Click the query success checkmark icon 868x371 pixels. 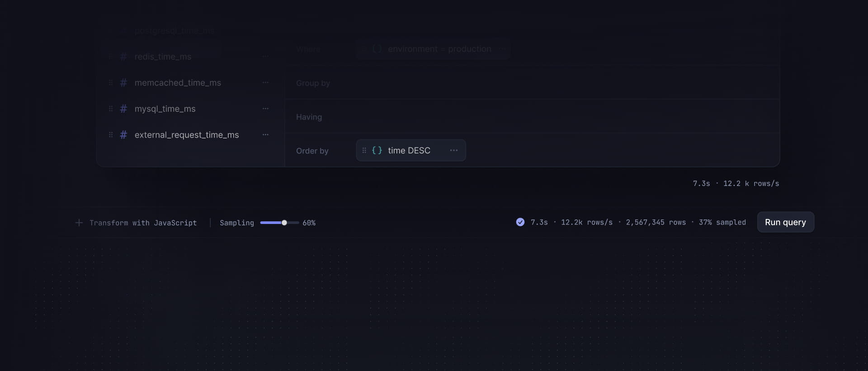pos(520,222)
